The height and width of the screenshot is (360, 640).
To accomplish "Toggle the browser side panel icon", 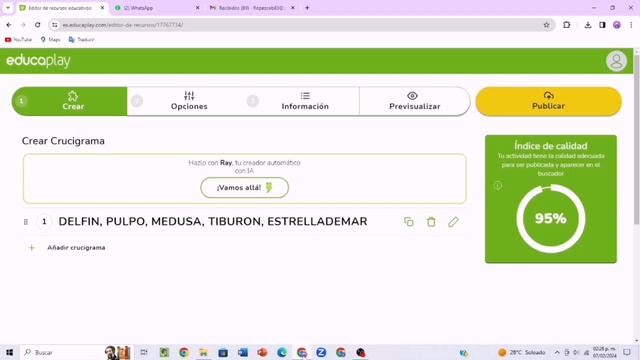I will [x=602, y=25].
